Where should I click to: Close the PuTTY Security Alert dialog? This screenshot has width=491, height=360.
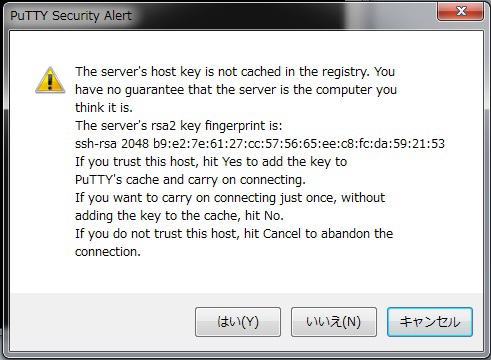tap(461, 12)
